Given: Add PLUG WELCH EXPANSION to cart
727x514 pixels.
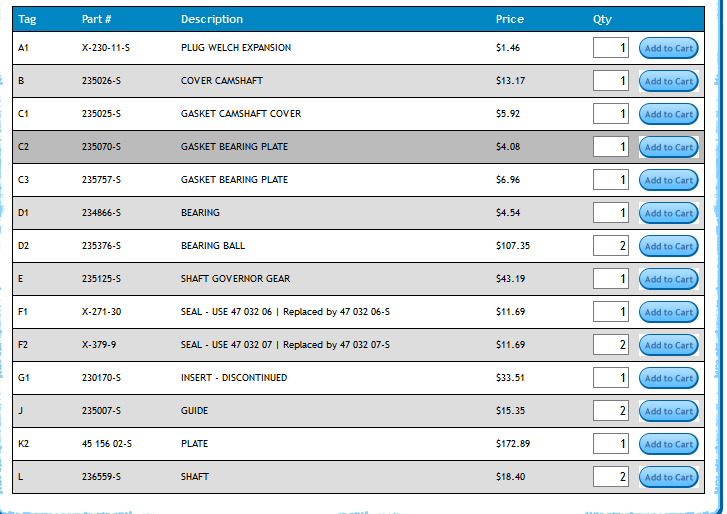Looking at the screenshot, I should 668,48.
